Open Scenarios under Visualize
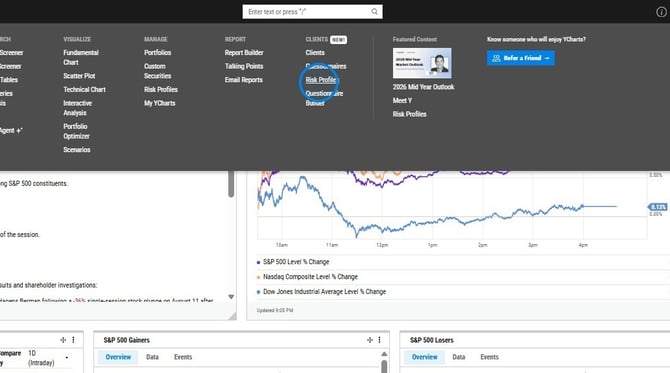 [x=76, y=150]
